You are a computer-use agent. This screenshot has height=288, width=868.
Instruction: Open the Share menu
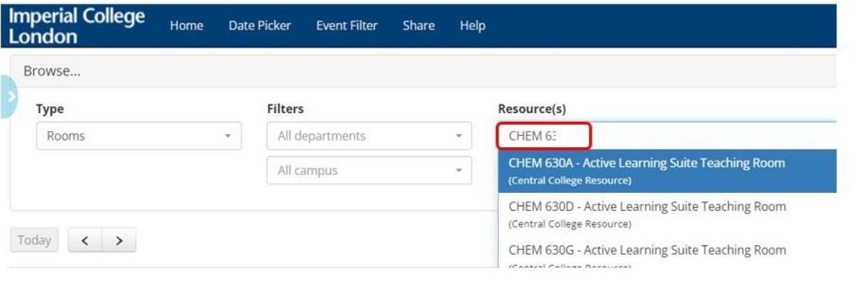point(419,25)
